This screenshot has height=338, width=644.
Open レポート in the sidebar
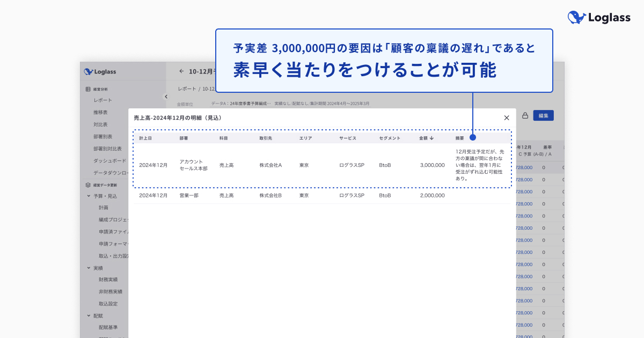click(103, 100)
